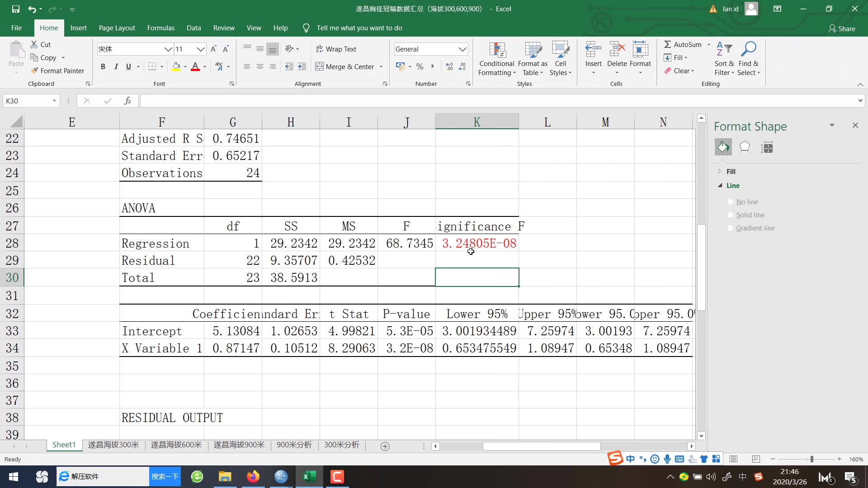Switch to the 900米分析 sheet tab
The width and height of the screenshot is (868, 488).
pos(294,445)
